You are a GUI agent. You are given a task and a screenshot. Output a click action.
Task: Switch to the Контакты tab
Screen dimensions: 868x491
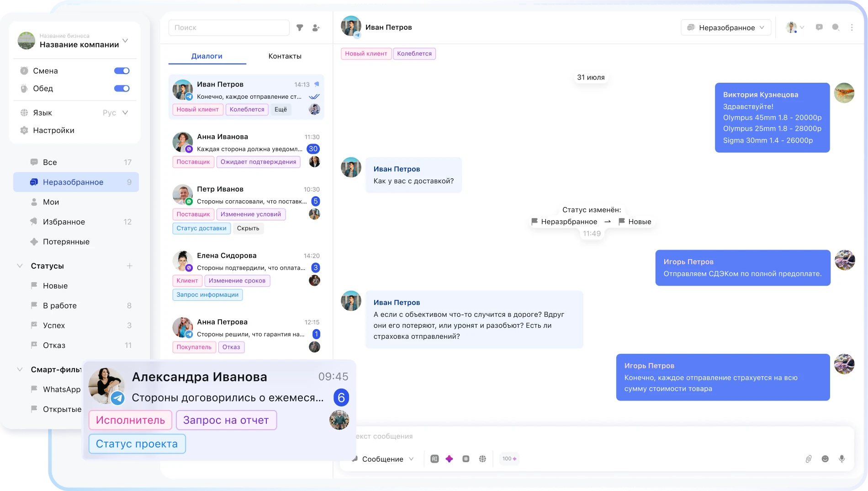coord(285,56)
